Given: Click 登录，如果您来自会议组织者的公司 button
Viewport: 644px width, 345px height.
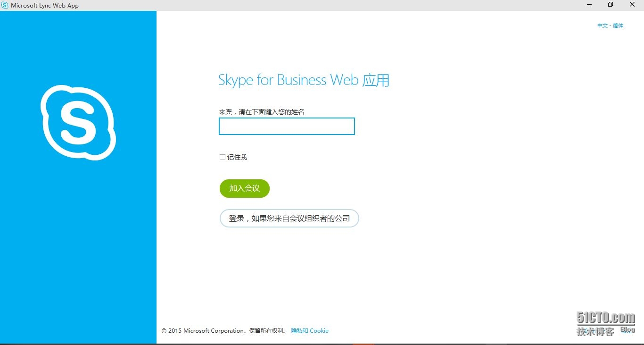Looking at the screenshot, I should point(289,219).
